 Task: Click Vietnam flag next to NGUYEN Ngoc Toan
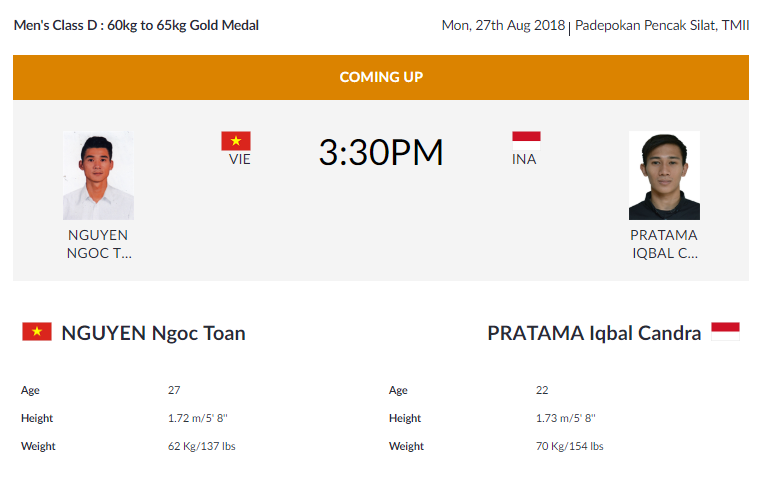click(x=37, y=332)
